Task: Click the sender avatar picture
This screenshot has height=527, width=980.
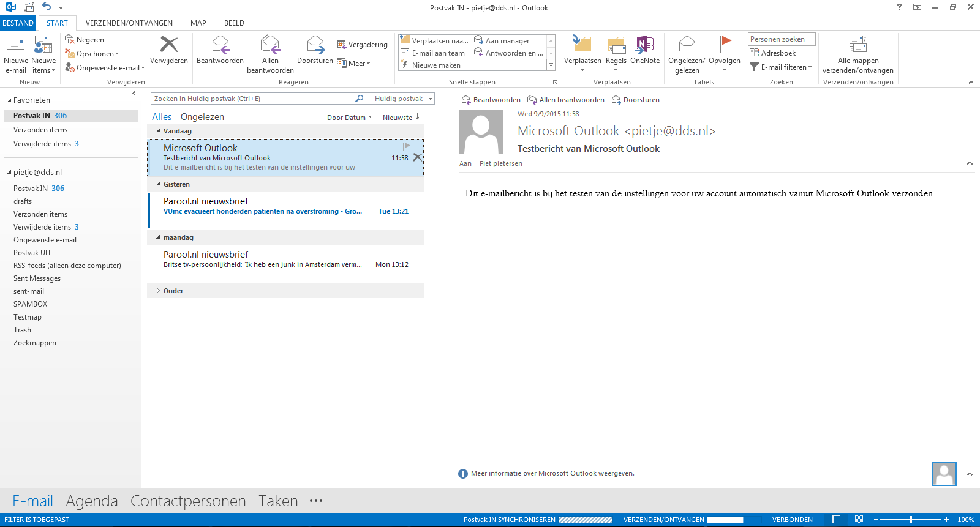Action: (481, 132)
